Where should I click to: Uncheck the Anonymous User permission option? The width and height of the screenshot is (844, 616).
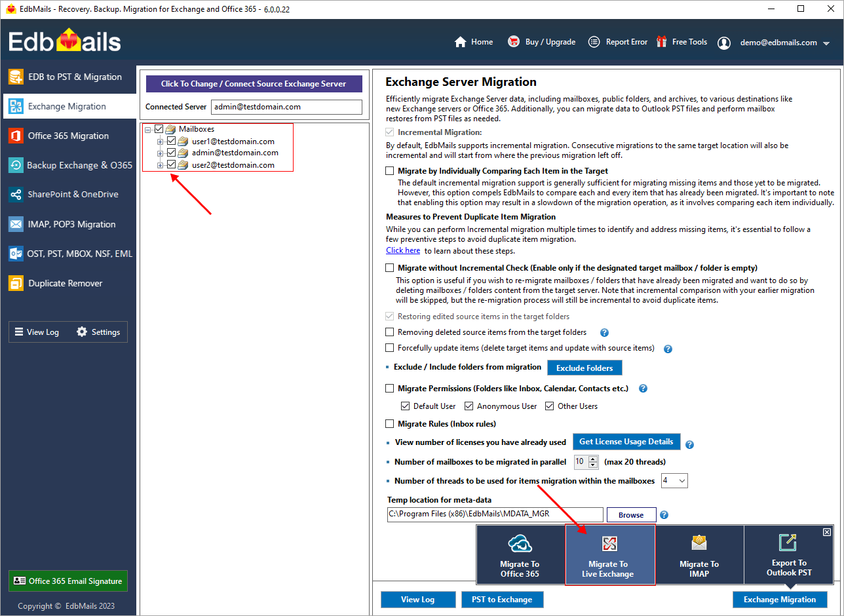click(x=469, y=406)
